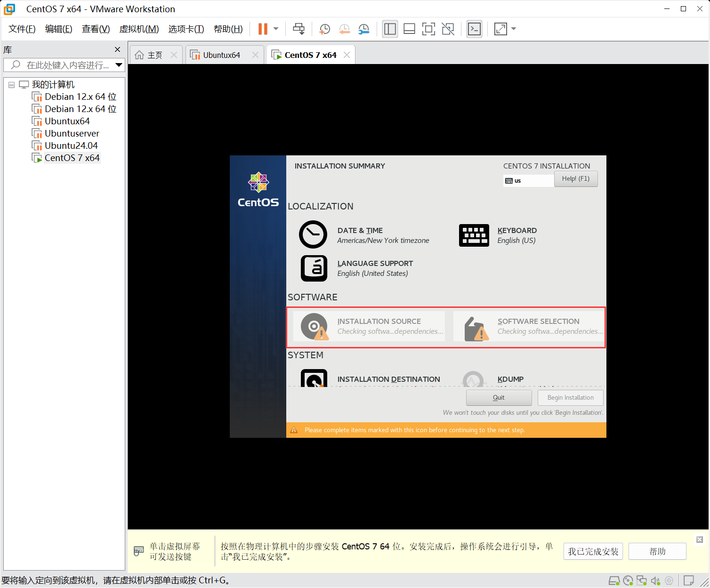Click the 我已完成安装 button
The height and width of the screenshot is (588, 710).
coord(593,551)
